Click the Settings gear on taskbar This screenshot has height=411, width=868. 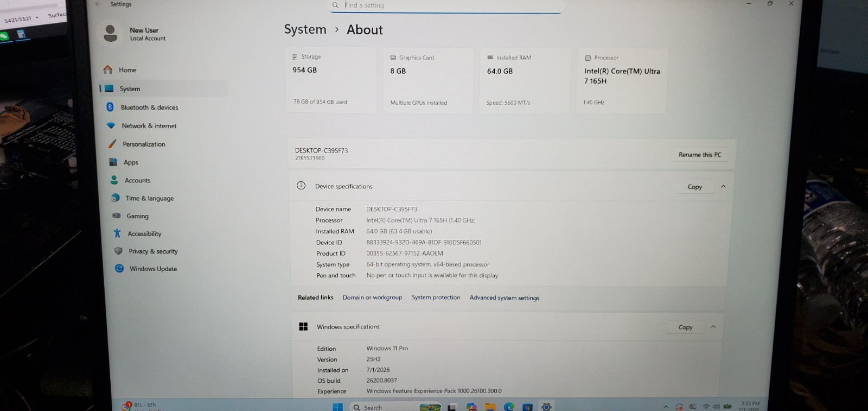pyautogui.click(x=546, y=407)
